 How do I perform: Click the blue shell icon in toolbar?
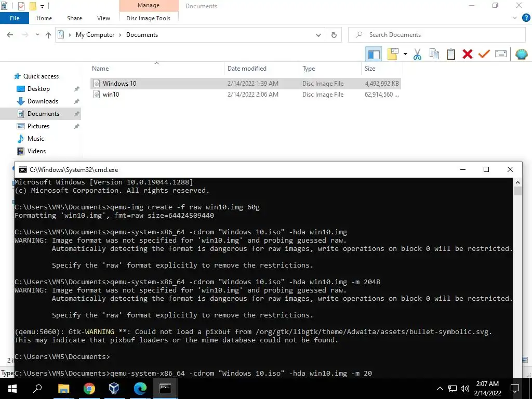[x=522, y=54]
